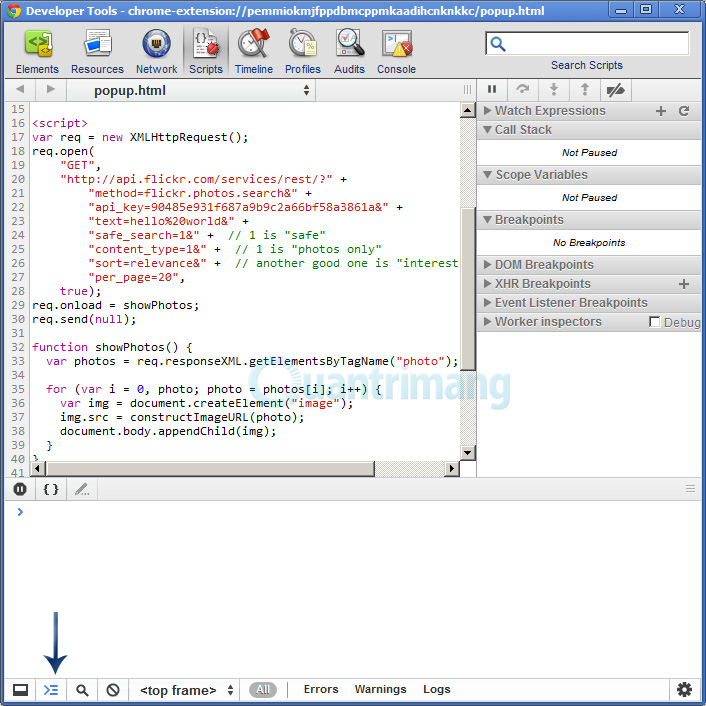
Task: Click the clear console icon
Action: point(113,690)
